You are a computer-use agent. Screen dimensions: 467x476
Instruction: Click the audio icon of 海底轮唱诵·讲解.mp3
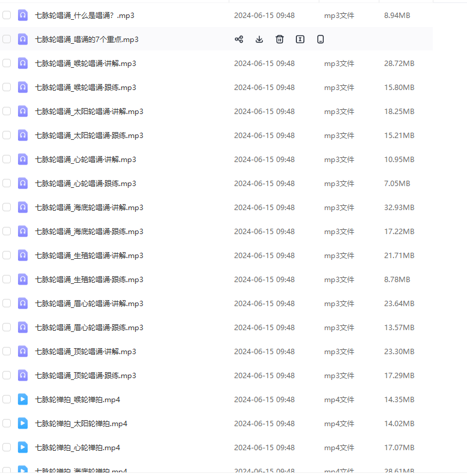click(x=23, y=207)
